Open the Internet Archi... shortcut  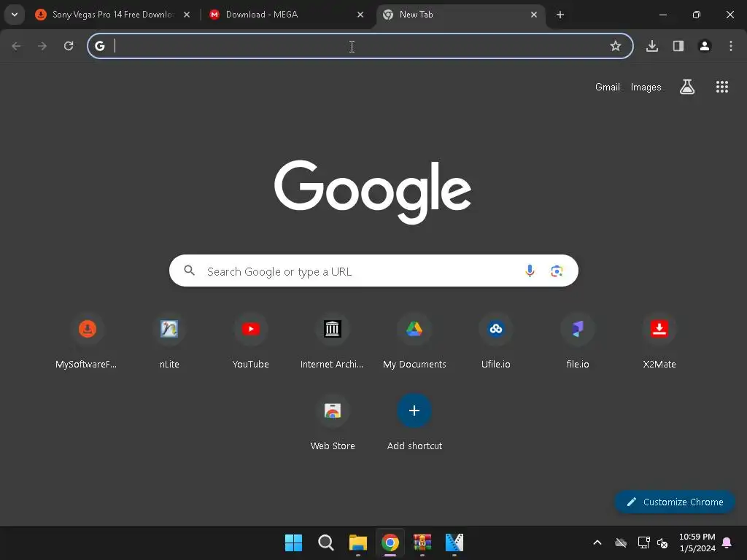point(332,342)
